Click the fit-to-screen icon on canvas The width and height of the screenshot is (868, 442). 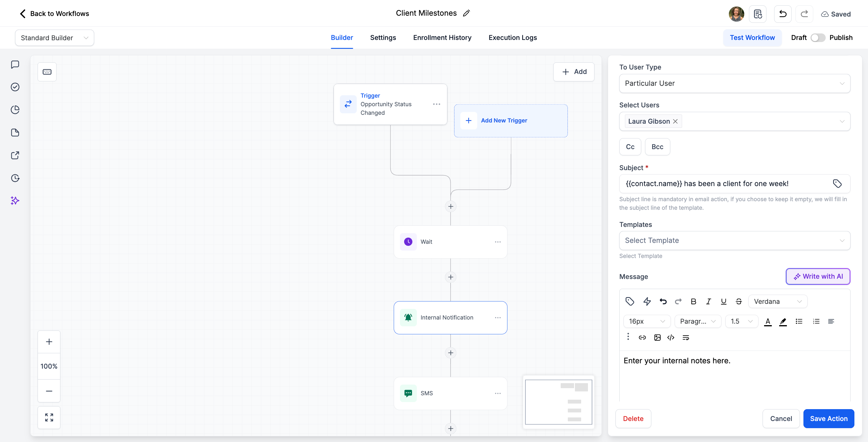coord(49,417)
